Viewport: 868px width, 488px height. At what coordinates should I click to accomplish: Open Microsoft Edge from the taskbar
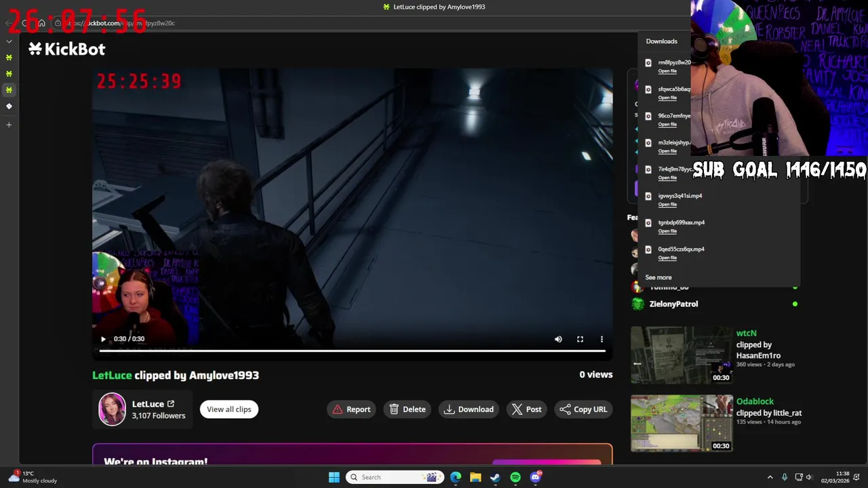[456, 477]
